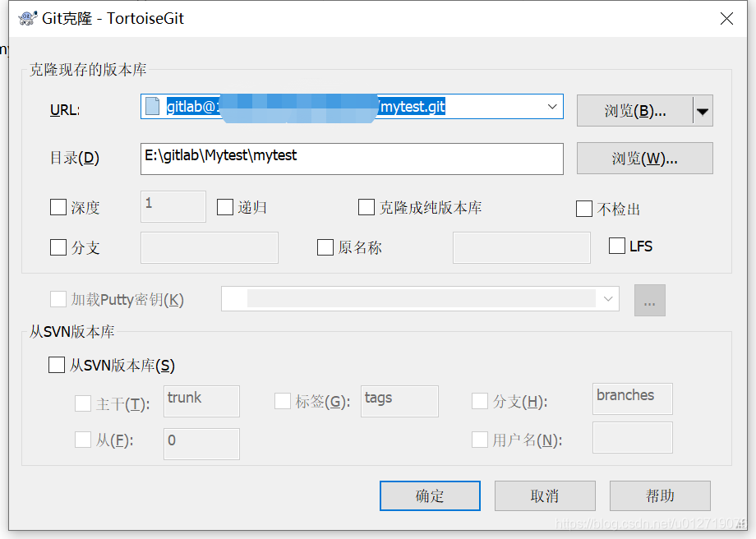Screen dimensions: 756x539
Task: Check 克隆成纯版本库 bare clone option
Action: pyautogui.click(x=366, y=207)
